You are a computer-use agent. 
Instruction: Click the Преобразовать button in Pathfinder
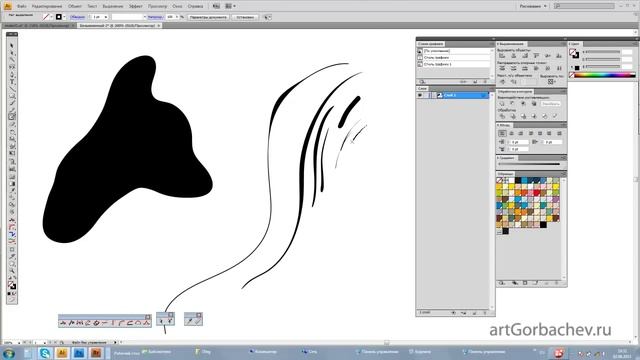pos(551,104)
